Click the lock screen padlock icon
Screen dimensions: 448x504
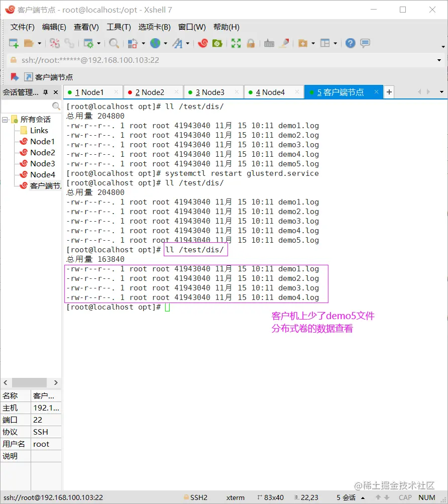251,43
